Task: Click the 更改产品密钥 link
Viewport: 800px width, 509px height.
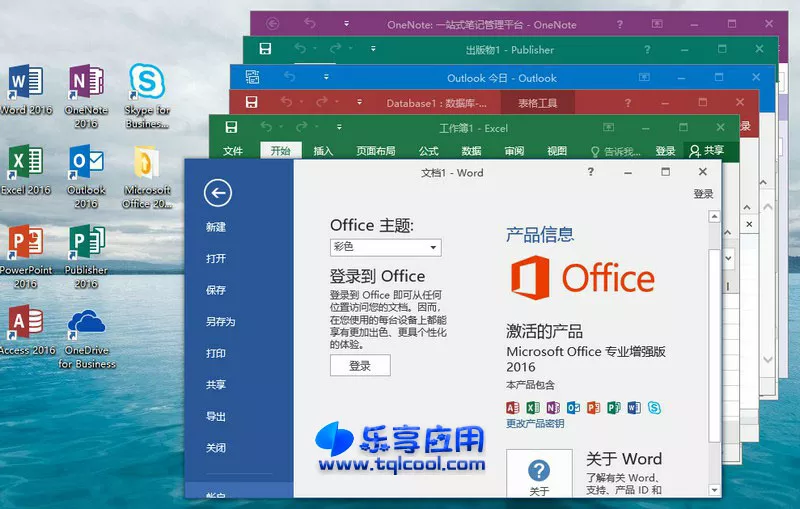Action: coord(535,423)
